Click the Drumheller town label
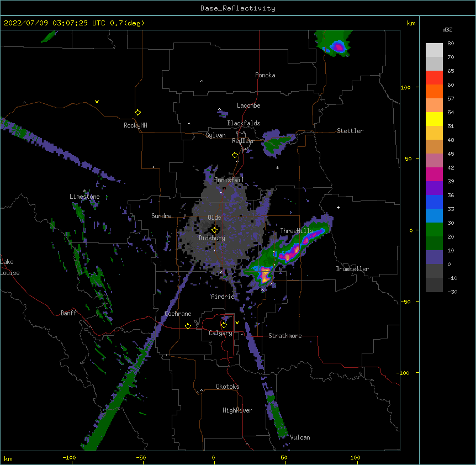 click(x=352, y=269)
